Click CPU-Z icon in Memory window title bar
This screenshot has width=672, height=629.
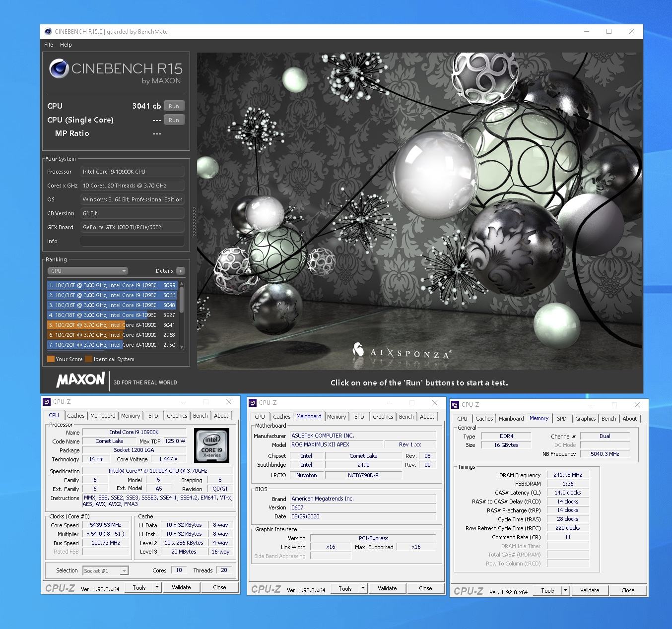click(456, 405)
